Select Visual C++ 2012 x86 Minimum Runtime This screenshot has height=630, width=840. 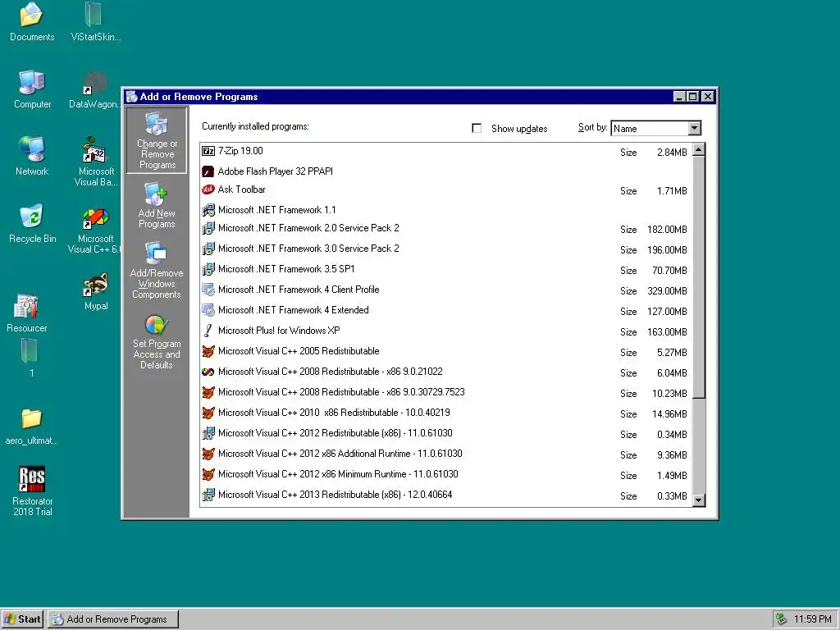[x=445, y=475]
